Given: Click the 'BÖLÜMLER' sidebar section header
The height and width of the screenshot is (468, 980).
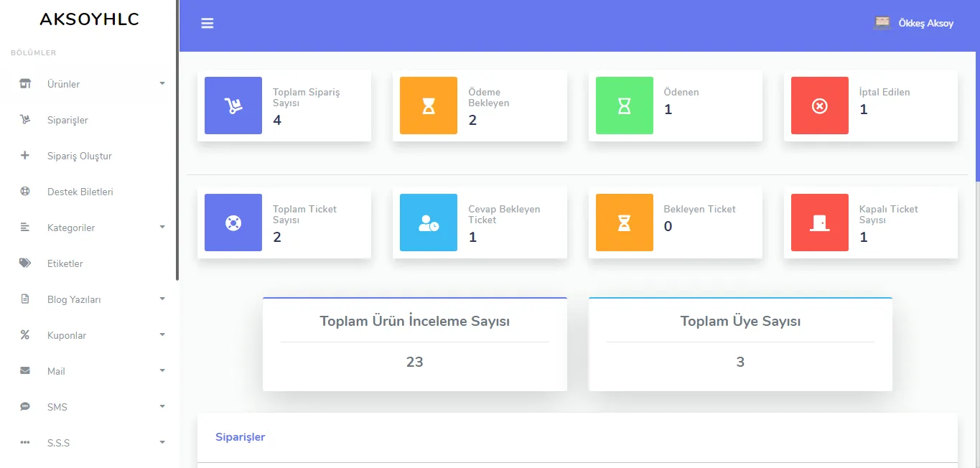Looking at the screenshot, I should click(x=33, y=53).
